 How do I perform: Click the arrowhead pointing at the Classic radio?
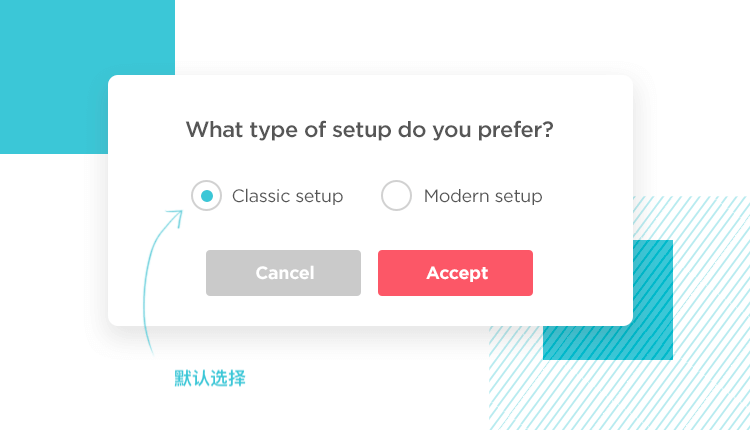(x=176, y=216)
